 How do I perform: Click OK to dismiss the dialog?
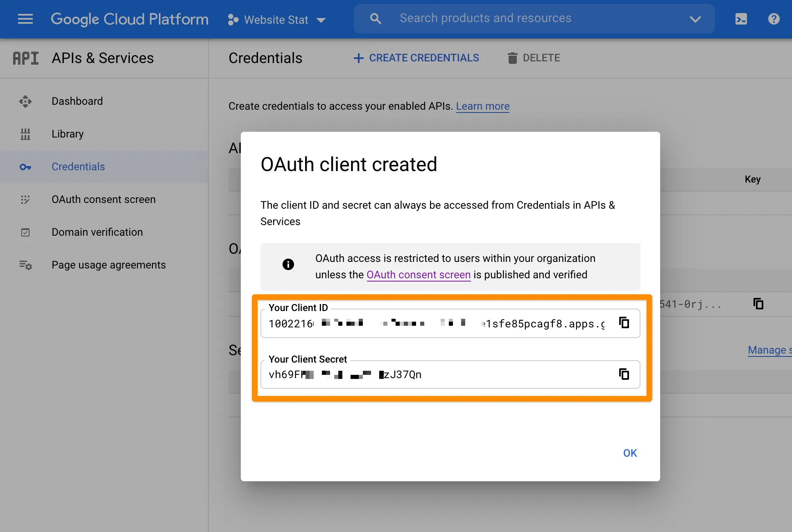630,453
